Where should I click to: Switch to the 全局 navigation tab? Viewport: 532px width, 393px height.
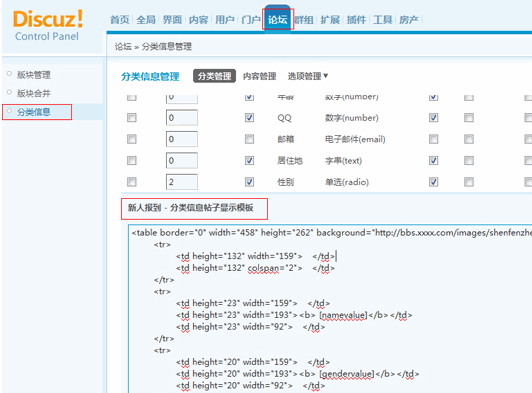tap(146, 20)
